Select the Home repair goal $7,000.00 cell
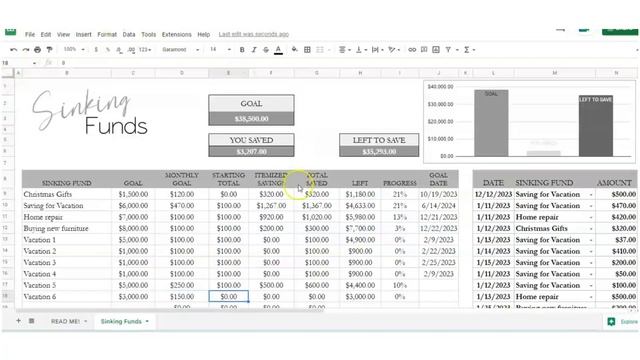This screenshot has width=640, height=360. click(133, 217)
